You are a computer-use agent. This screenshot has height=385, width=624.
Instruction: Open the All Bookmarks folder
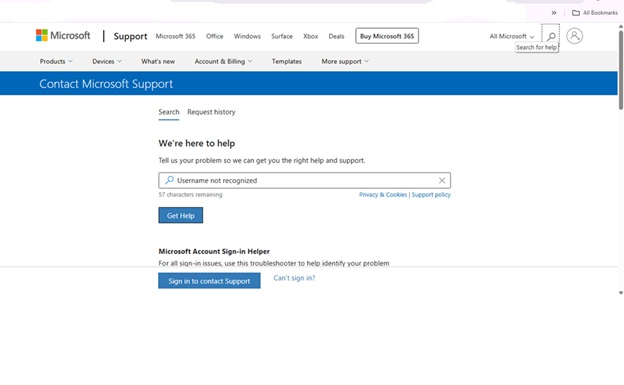595,13
